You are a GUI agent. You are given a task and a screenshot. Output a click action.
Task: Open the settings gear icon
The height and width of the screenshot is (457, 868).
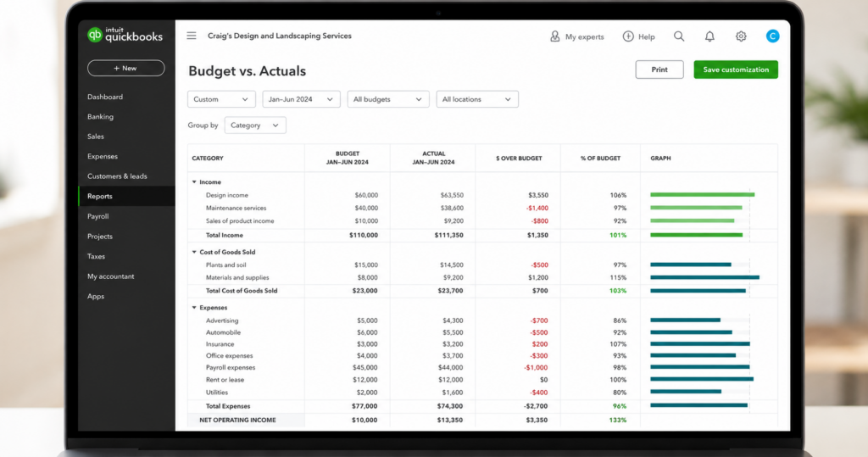(x=741, y=36)
